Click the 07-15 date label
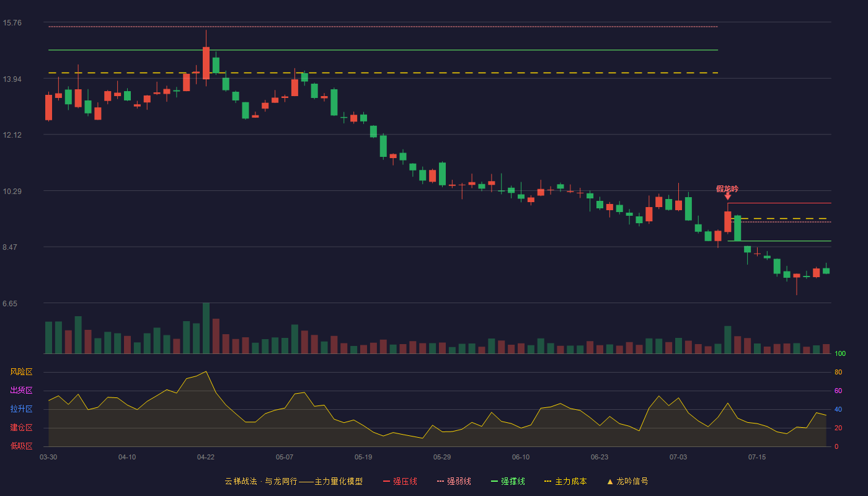 click(x=757, y=457)
